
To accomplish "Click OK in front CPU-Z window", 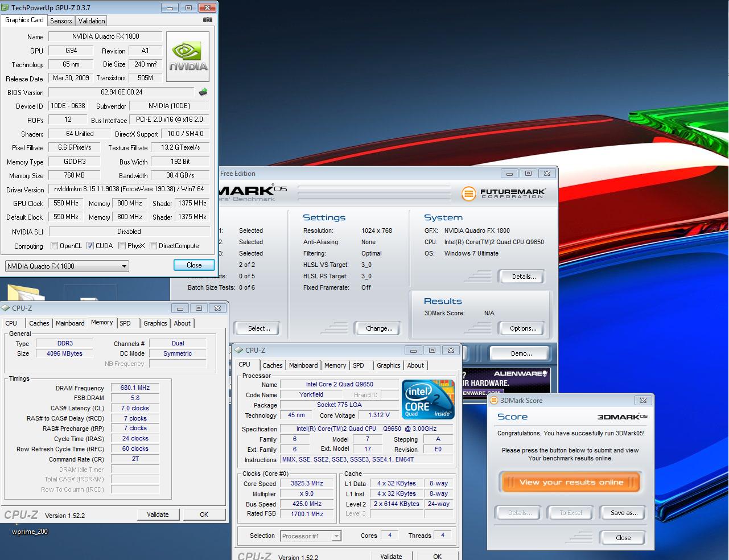I will pos(437,556).
